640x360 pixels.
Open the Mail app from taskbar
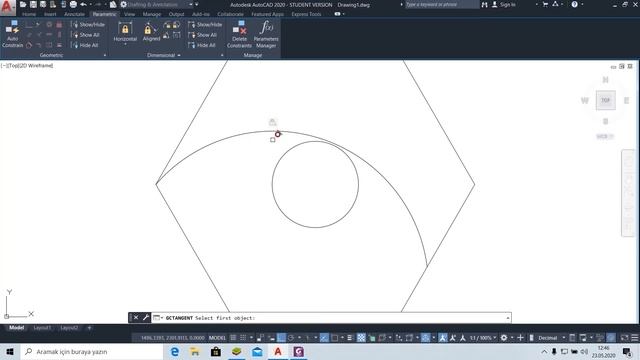point(257,351)
